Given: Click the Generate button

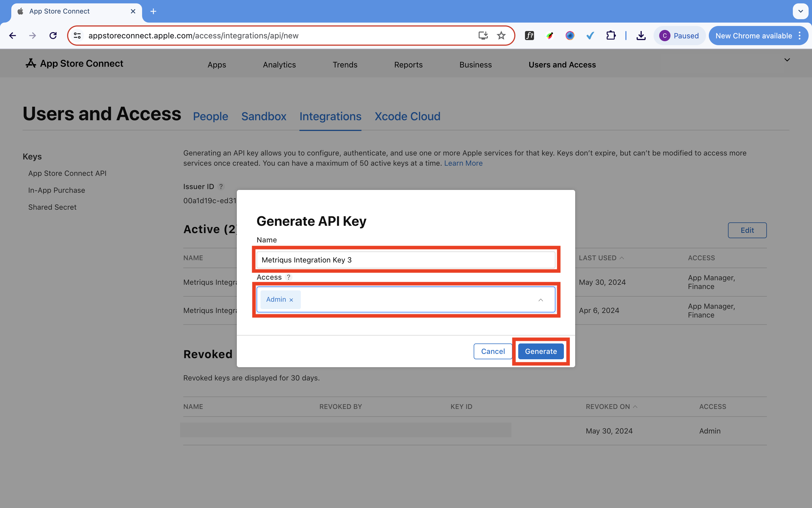Looking at the screenshot, I should [x=541, y=351].
